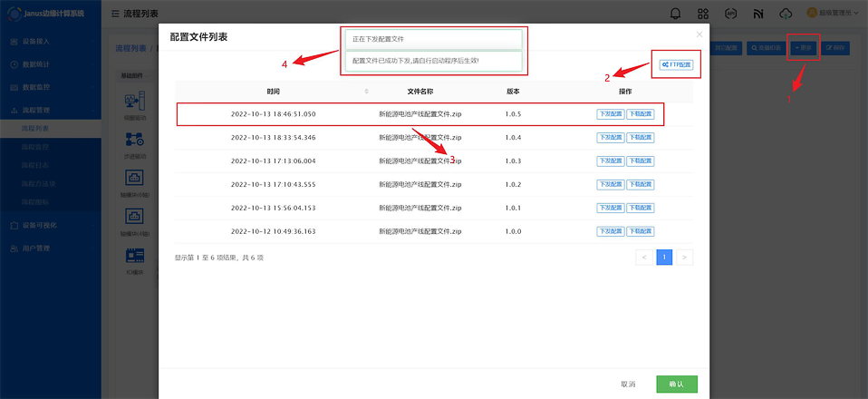Click the N-shaped icon in header

(x=757, y=14)
